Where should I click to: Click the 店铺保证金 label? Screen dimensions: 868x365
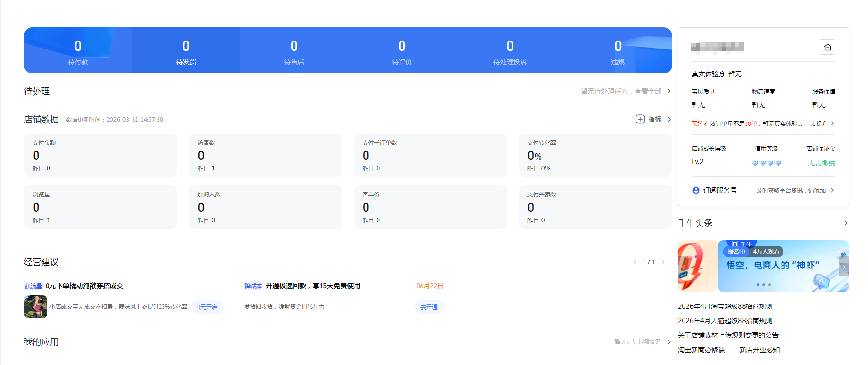coord(821,149)
